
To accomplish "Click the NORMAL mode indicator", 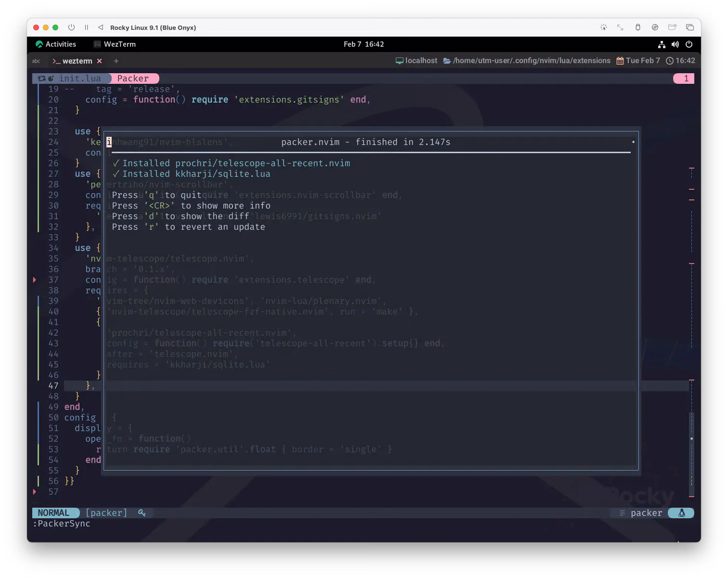I will tap(54, 513).
